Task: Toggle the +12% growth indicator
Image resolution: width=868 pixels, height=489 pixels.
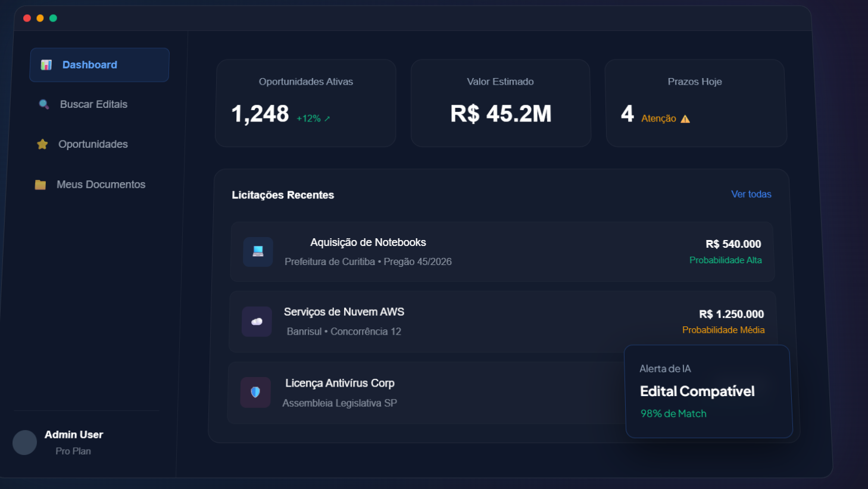Action: pyautogui.click(x=313, y=117)
